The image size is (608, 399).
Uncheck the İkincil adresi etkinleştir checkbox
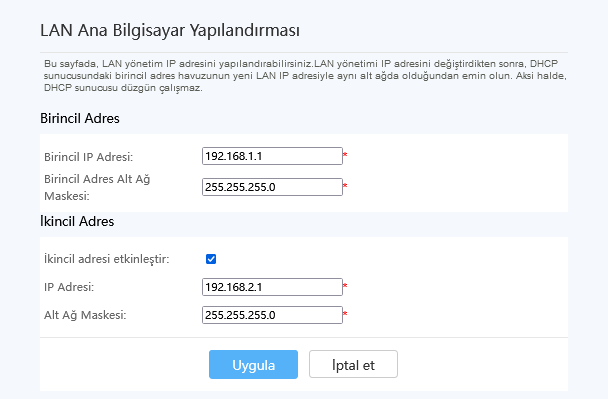(x=211, y=259)
